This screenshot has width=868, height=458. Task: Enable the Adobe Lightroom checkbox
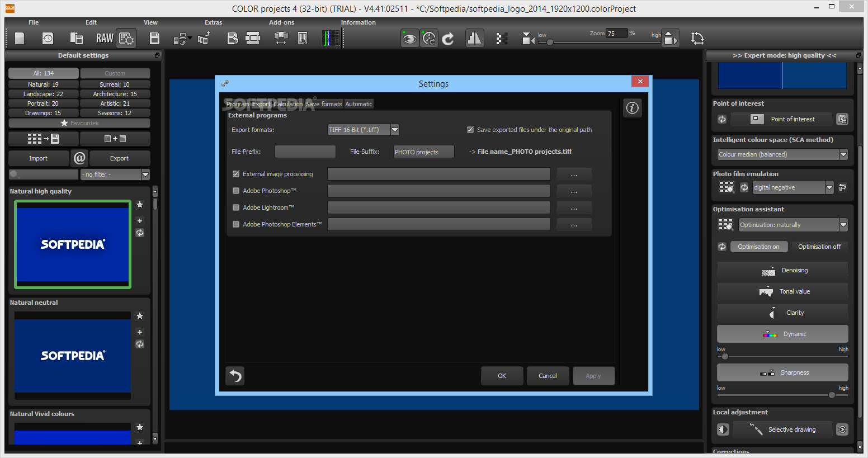click(236, 207)
